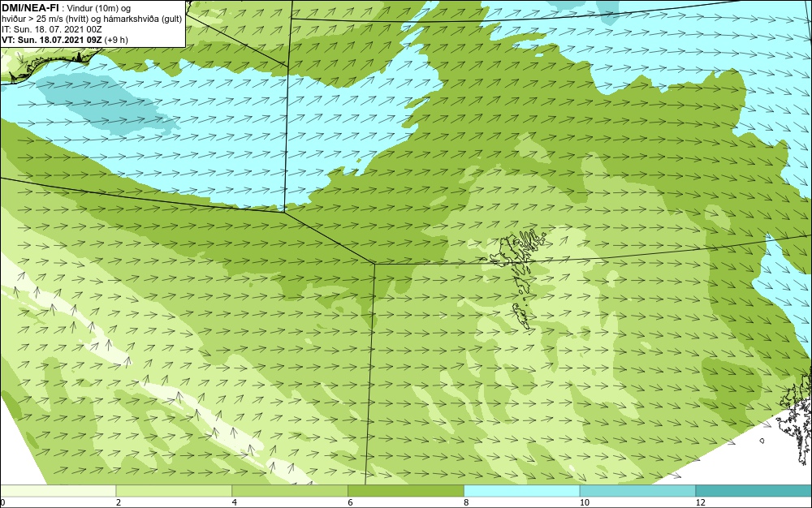812x508 pixels.
Task: Click the 'hviður > 25 m/s' legend line
Action: pos(92,19)
